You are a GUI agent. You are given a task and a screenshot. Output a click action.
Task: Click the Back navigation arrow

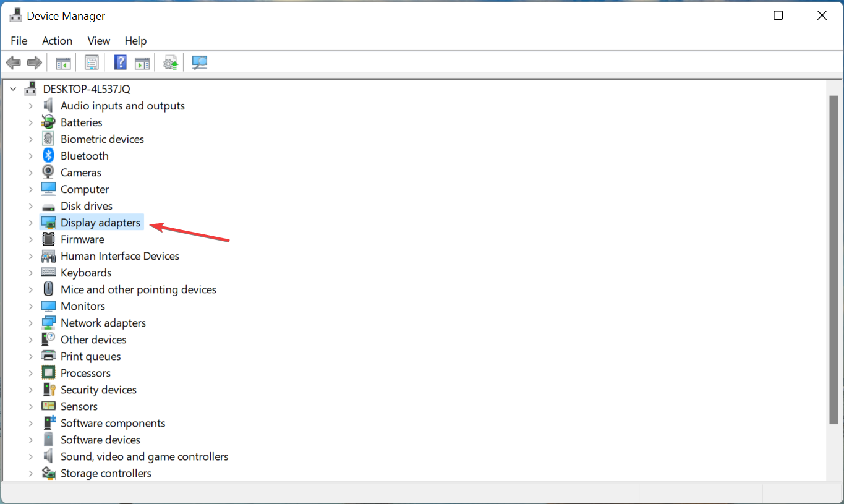(14, 62)
